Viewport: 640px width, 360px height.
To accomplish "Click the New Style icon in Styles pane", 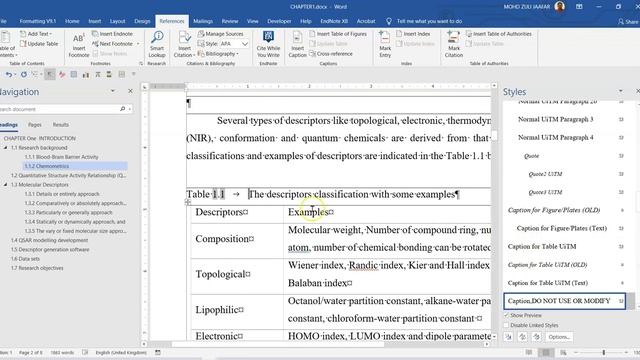I will [508, 337].
